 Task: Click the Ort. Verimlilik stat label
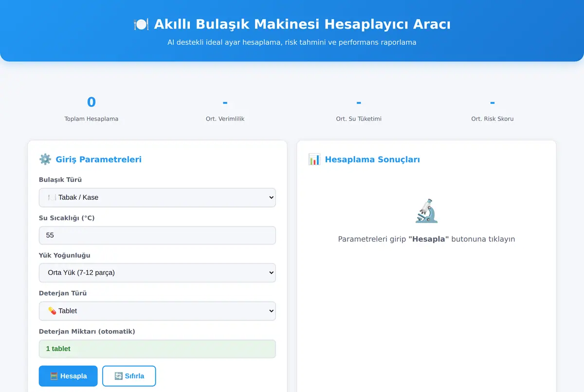(225, 119)
